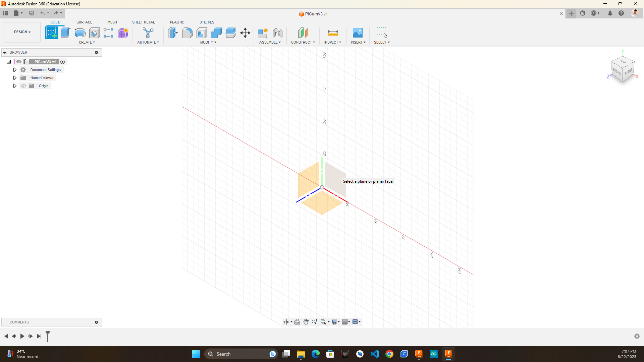Expand the Document Settings node
644x362 pixels.
pyautogui.click(x=15, y=70)
